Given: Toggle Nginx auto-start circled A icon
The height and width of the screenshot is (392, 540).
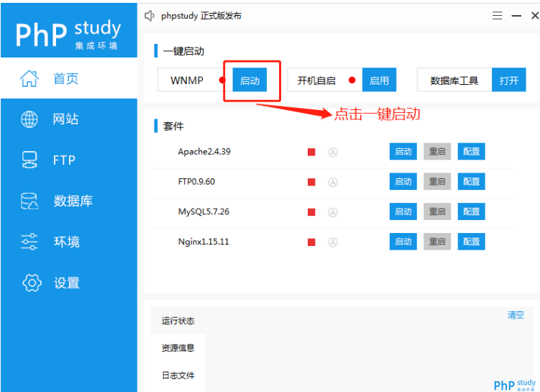Looking at the screenshot, I should coord(333,242).
